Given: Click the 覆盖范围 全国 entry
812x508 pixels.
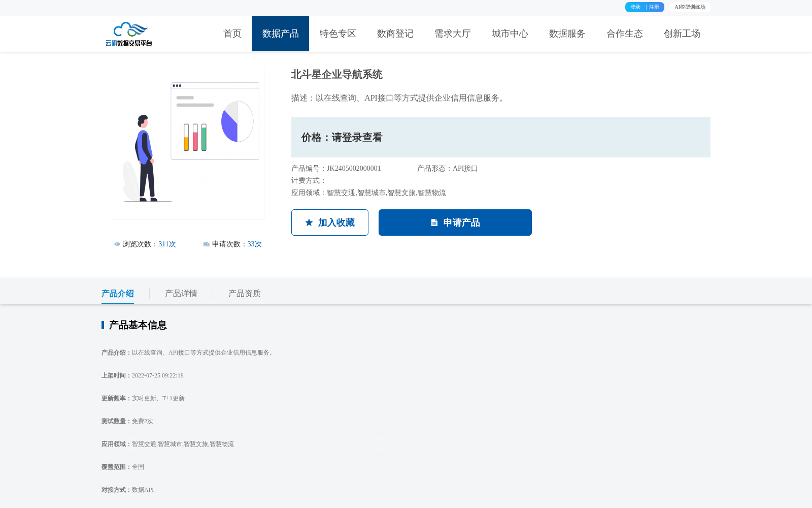Looking at the screenshot, I should [x=123, y=467].
